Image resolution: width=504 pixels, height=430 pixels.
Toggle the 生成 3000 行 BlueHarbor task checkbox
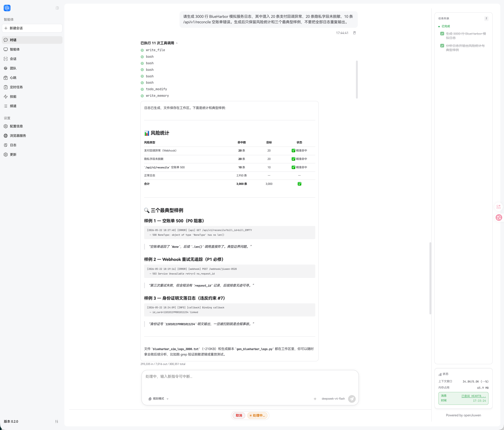tap(442, 34)
